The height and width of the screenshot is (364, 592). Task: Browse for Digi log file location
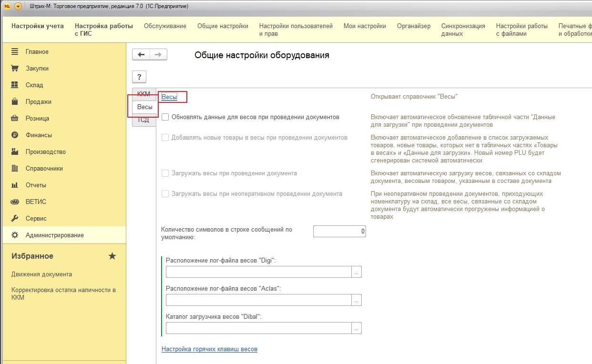[357, 272]
